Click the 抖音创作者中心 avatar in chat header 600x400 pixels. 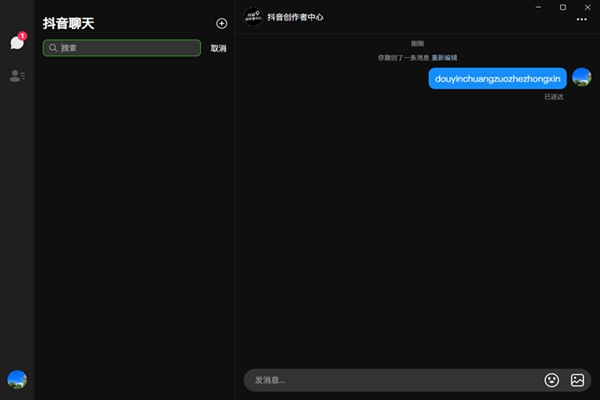click(x=254, y=17)
